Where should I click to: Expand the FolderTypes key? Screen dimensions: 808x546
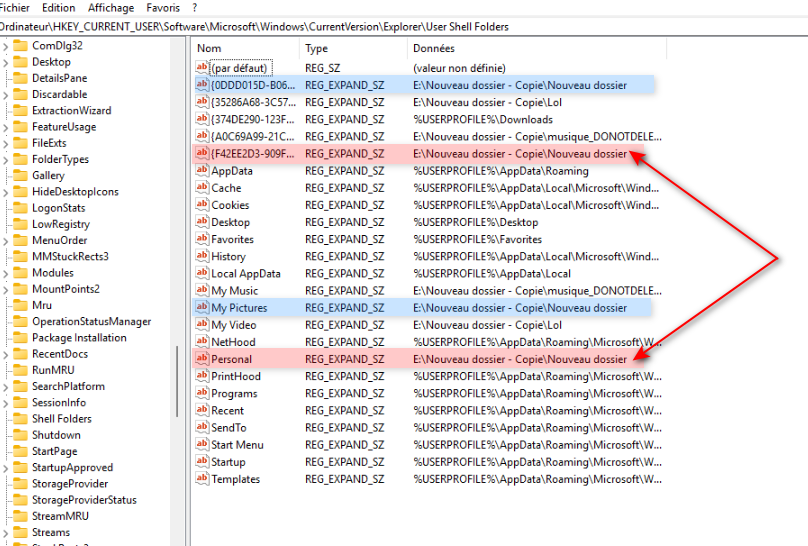point(5,160)
